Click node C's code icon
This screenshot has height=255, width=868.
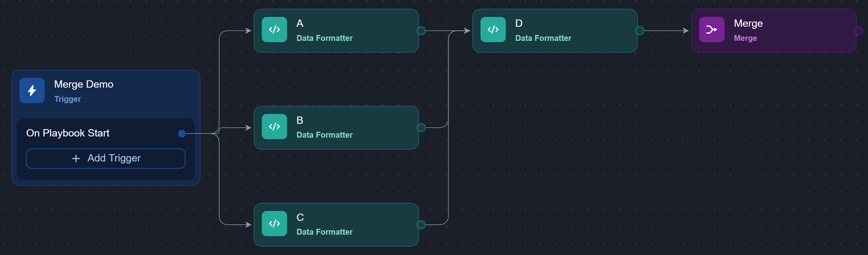(x=274, y=223)
